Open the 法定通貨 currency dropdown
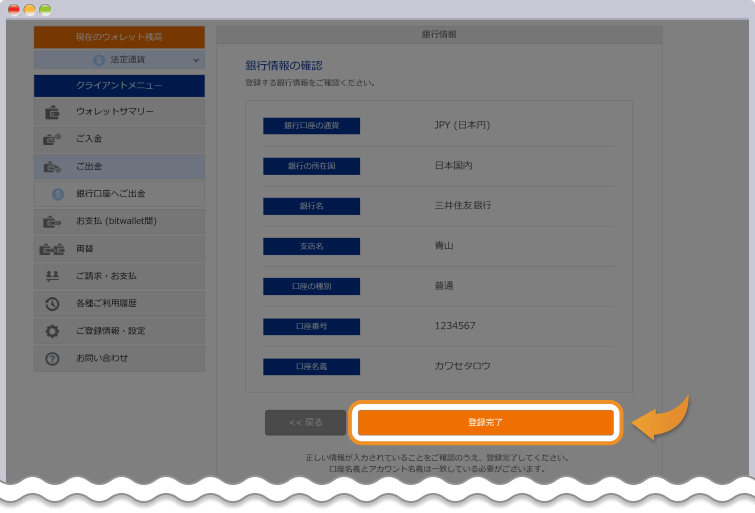The image size is (755, 513). click(x=119, y=60)
